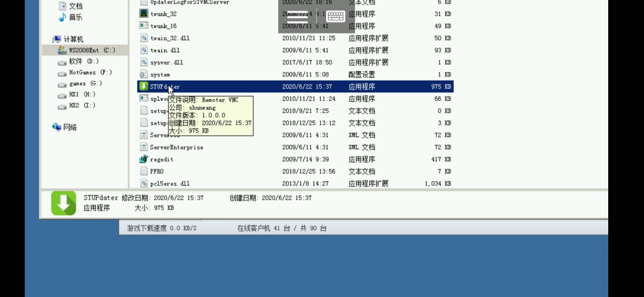Select the system file name
The image size is (644, 297).
160,75
